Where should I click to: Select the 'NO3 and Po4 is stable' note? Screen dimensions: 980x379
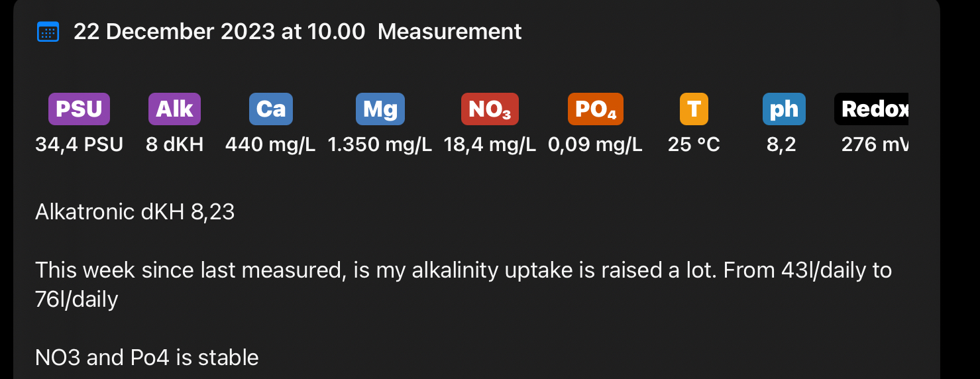pos(146,358)
